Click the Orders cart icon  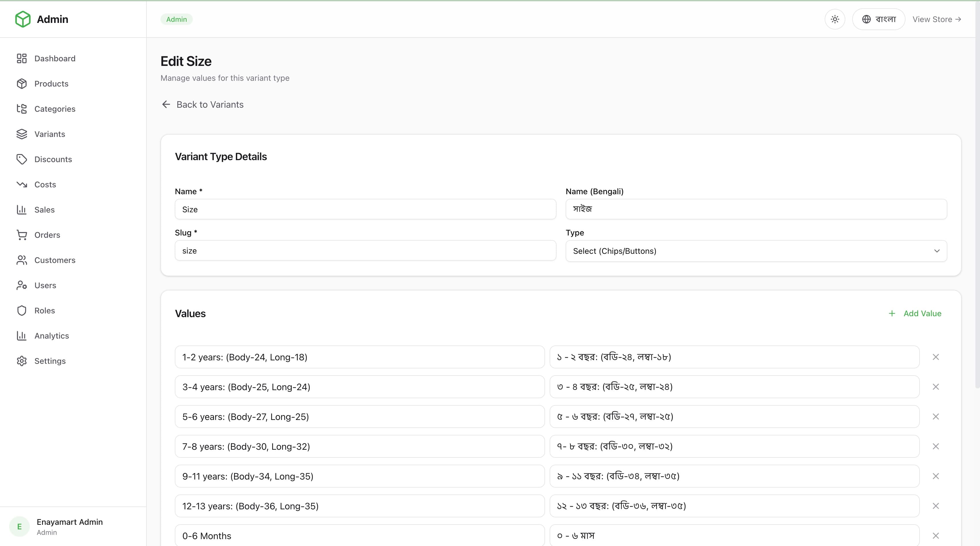[x=22, y=235]
